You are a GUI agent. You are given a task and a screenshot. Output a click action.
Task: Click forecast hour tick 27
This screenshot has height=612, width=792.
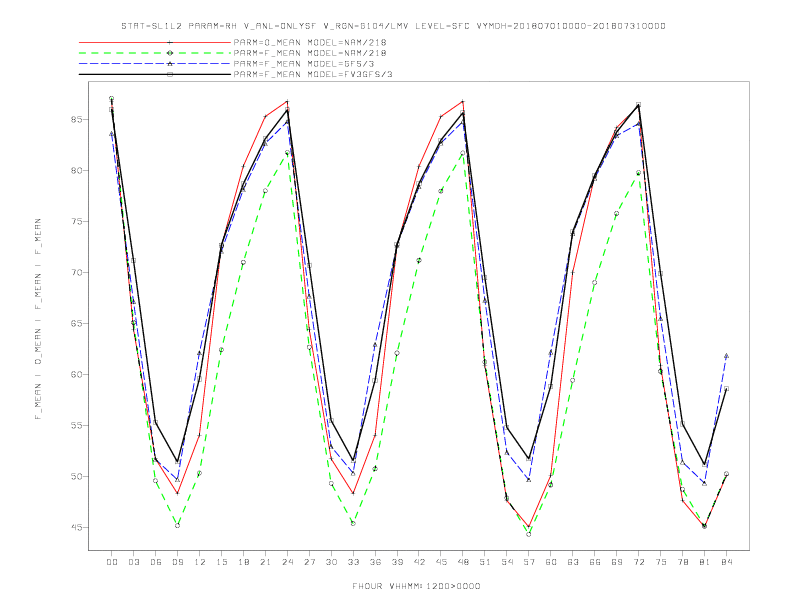[309, 562]
